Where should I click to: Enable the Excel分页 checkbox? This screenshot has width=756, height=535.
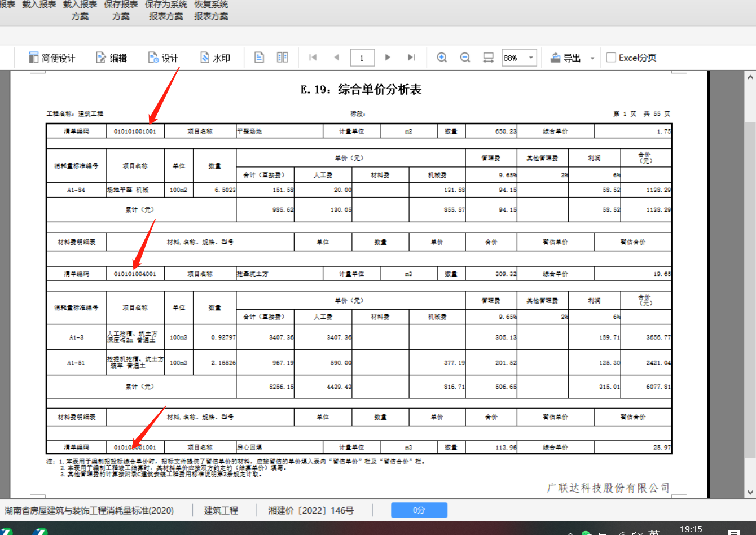tap(611, 58)
